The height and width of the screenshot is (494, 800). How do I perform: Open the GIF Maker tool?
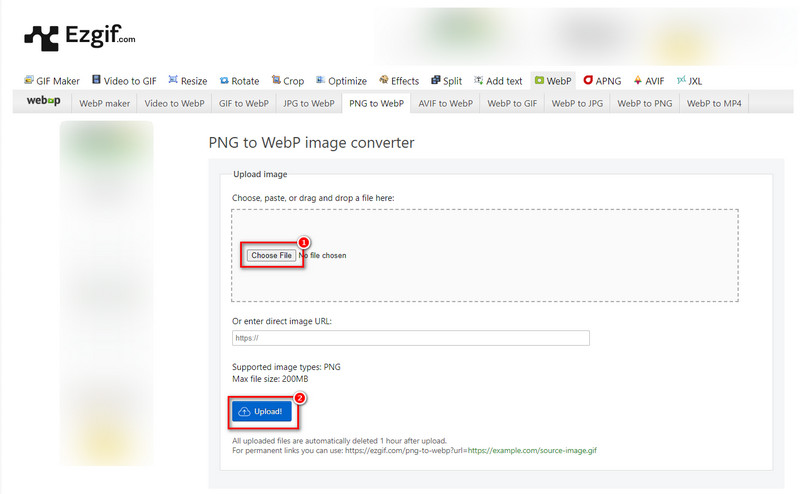tap(51, 81)
